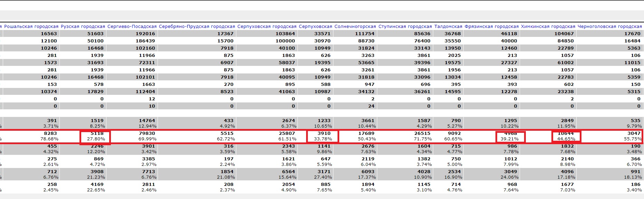This screenshot has height=199, width=644.
Task: Open the Фрязинская городская column link
Action: click(x=492, y=26)
